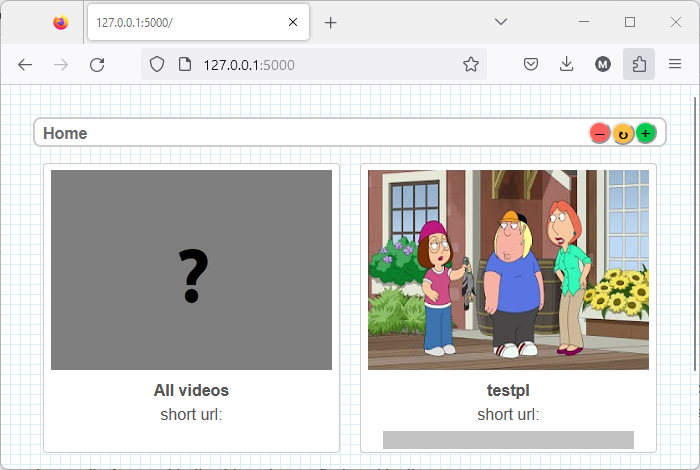Close the Firefox window
Image resolution: width=700 pixels, height=470 pixels.
[x=676, y=22]
